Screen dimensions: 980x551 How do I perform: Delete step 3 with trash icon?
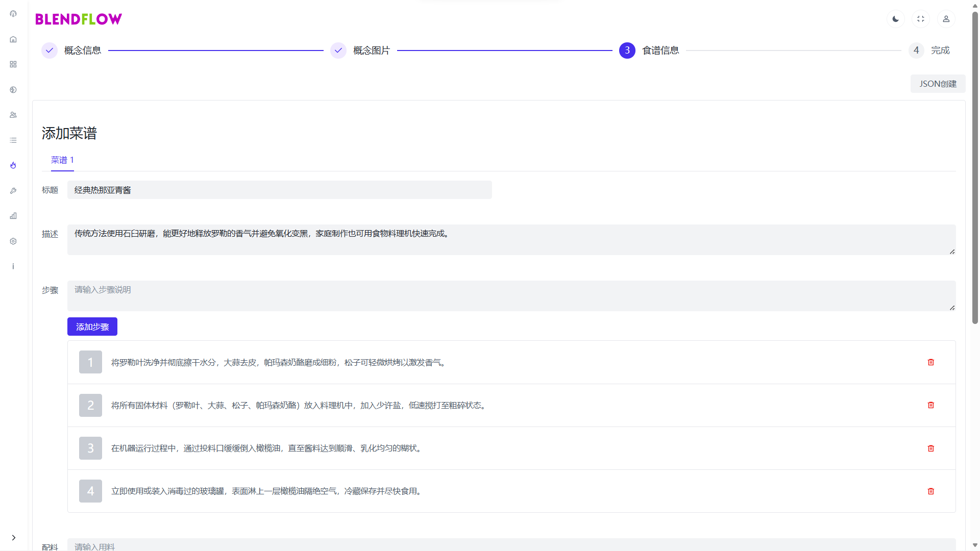(930, 448)
